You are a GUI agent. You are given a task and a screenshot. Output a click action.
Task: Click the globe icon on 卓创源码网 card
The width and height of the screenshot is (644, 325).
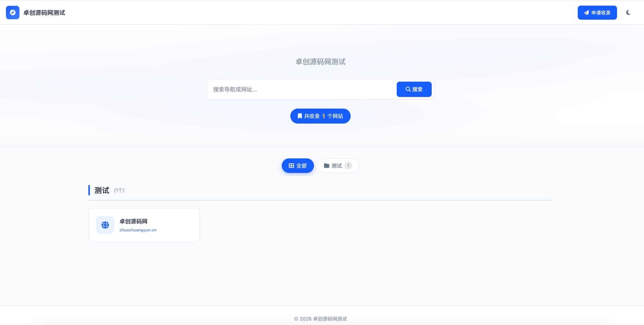pos(105,225)
